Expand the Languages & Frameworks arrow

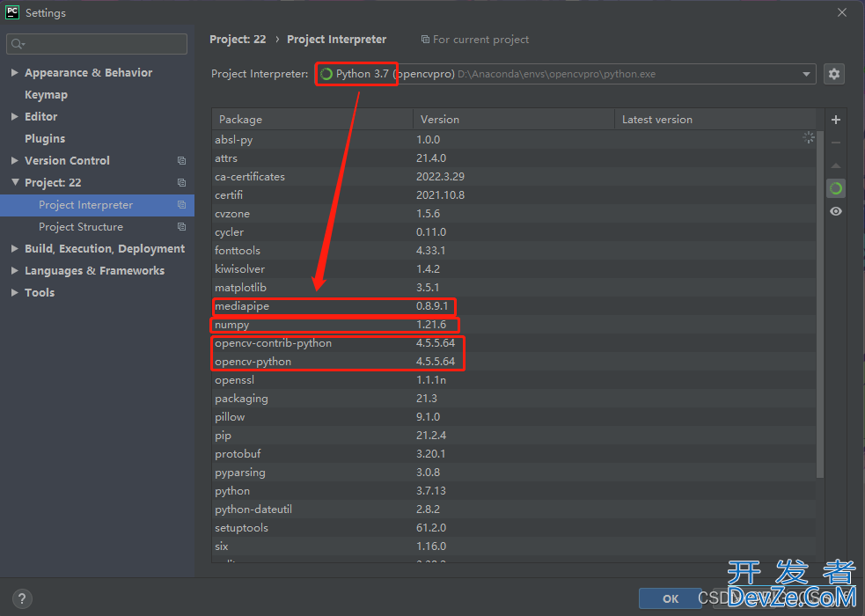tap(15, 271)
